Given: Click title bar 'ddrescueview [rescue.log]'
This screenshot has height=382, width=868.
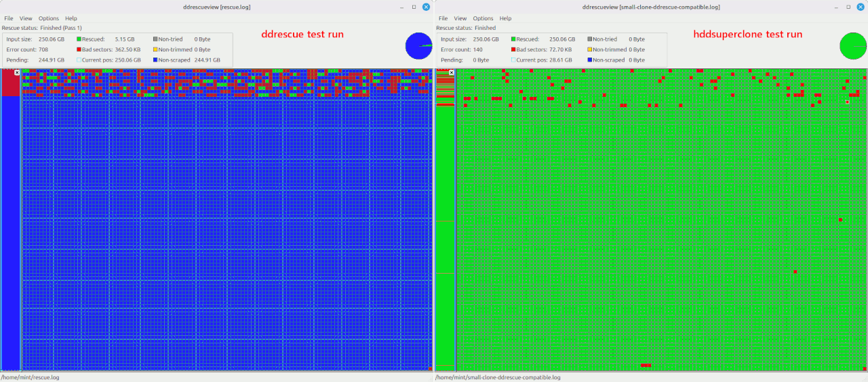Looking at the screenshot, I should (217, 7).
